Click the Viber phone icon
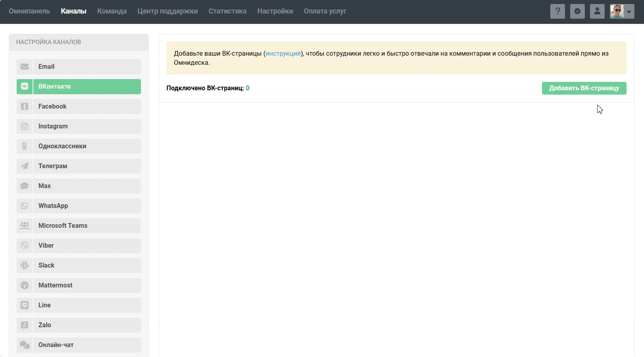 [25, 246]
